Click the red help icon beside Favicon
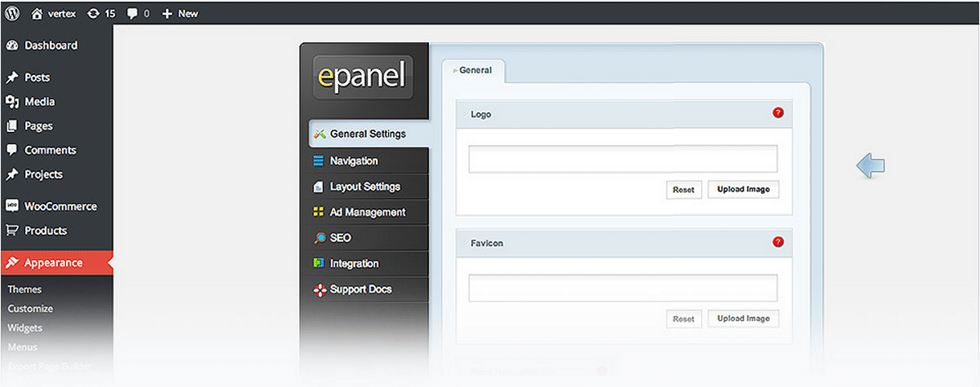The image size is (980, 387). click(778, 242)
